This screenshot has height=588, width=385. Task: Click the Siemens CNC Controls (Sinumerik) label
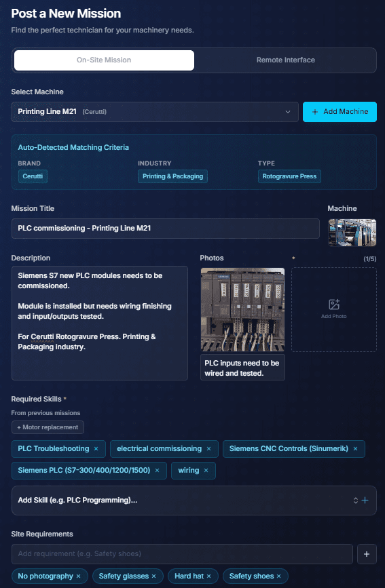pos(289,448)
